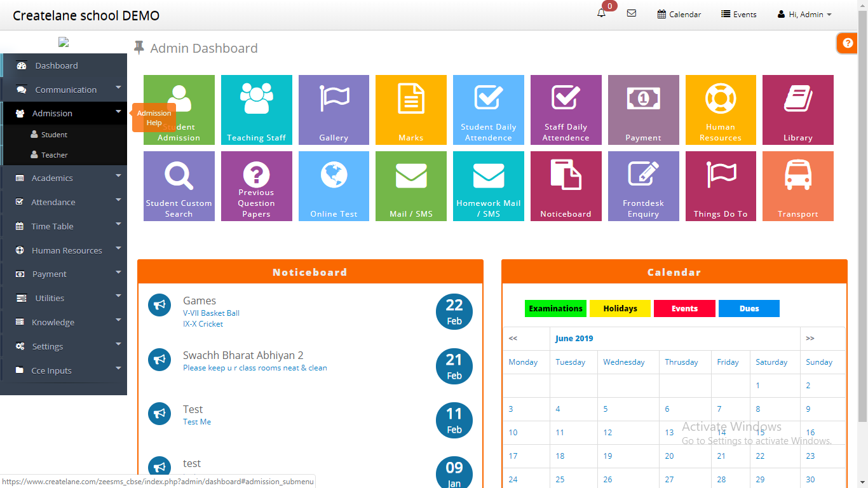This screenshot has height=488, width=868.
Task: Expand the Academics sidebar menu
Action: coord(64,179)
